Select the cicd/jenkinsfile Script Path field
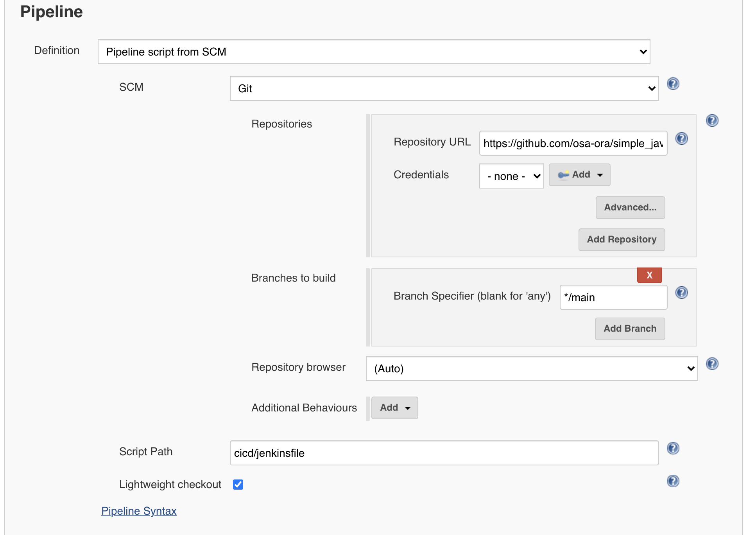 [x=444, y=452]
